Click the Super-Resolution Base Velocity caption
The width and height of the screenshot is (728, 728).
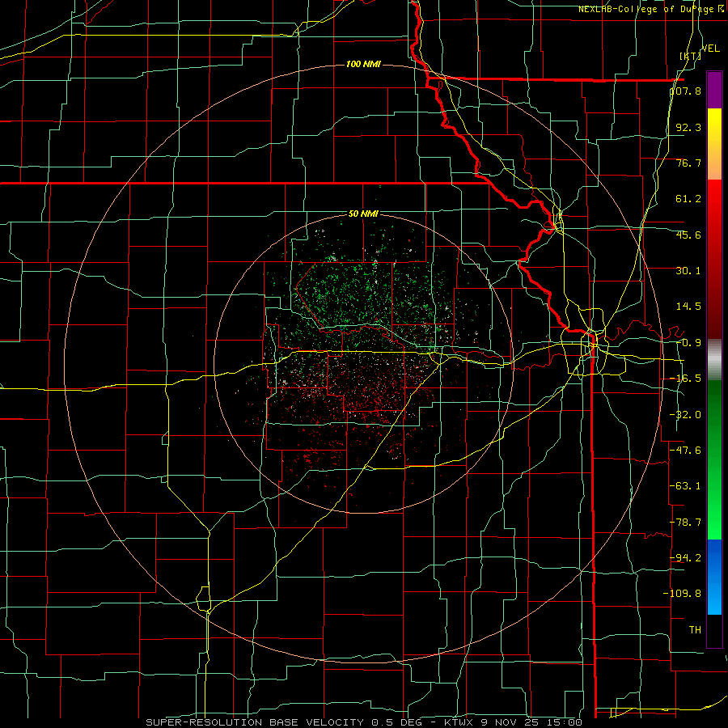tap(363, 722)
